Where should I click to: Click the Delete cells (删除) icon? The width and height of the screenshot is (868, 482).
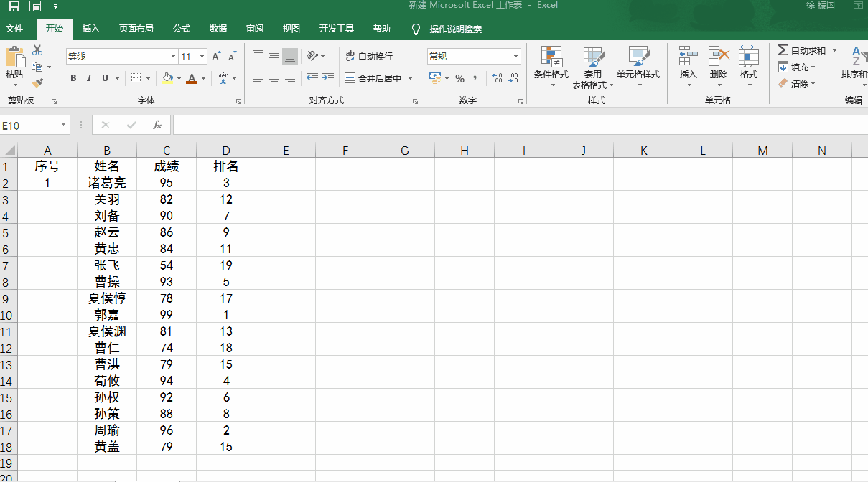(719, 57)
